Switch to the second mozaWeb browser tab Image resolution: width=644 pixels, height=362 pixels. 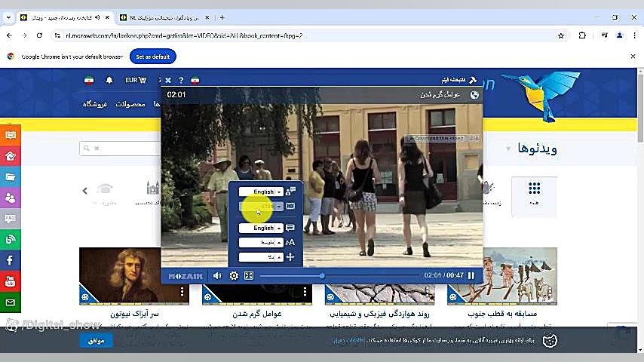(x=164, y=17)
